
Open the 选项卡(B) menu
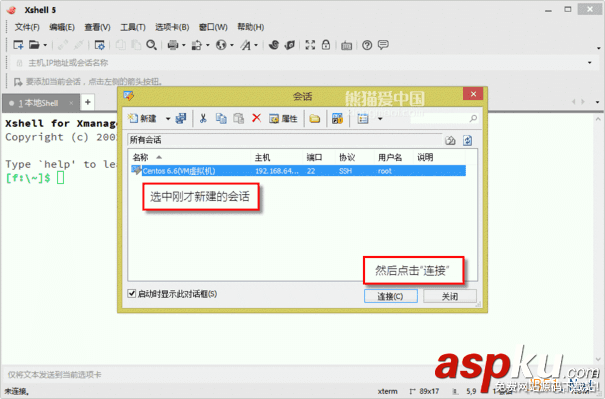pos(172,27)
